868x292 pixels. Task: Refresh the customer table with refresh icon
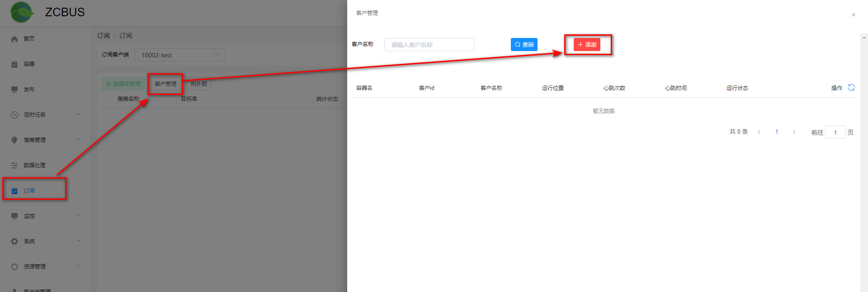click(x=851, y=88)
